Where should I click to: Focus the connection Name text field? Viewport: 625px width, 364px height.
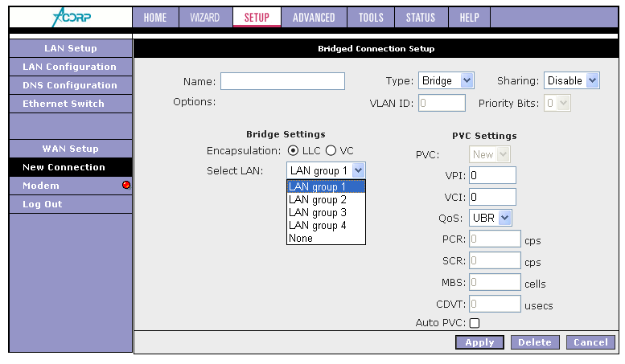point(282,81)
